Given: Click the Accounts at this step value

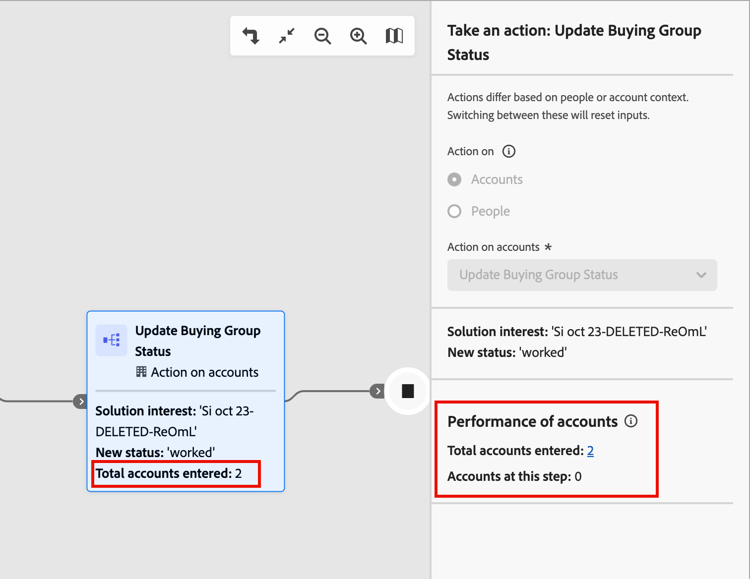Looking at the screenshot, I should click(578, 477).
